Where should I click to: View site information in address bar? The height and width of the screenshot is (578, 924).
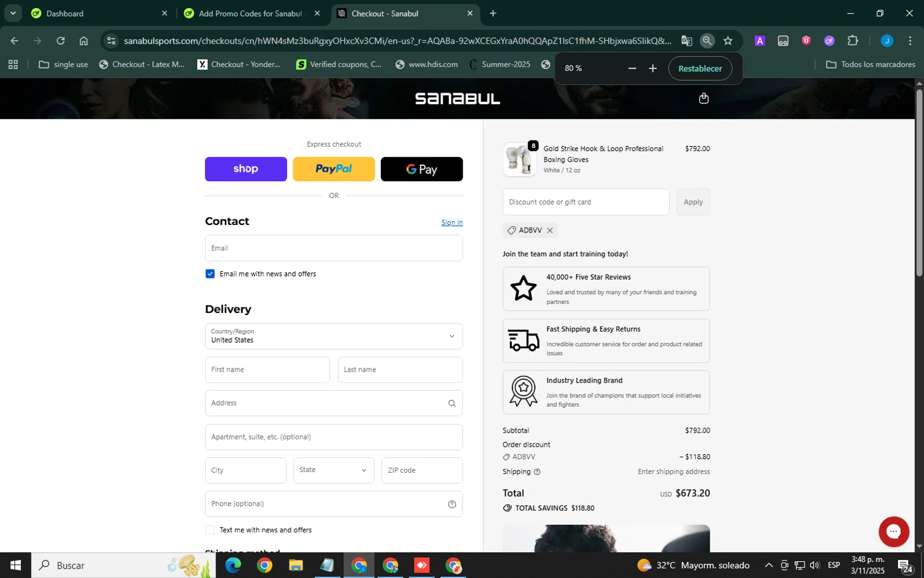point(111,41)
